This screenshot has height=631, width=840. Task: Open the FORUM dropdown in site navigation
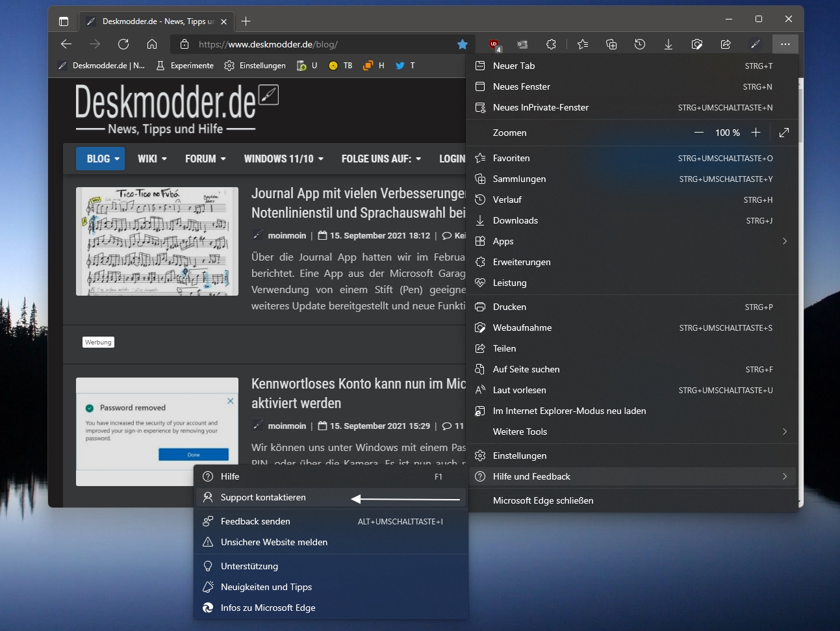205,159
